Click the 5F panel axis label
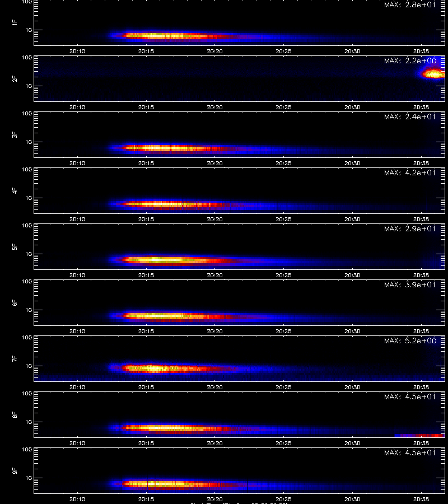 (x=15, y=246)
